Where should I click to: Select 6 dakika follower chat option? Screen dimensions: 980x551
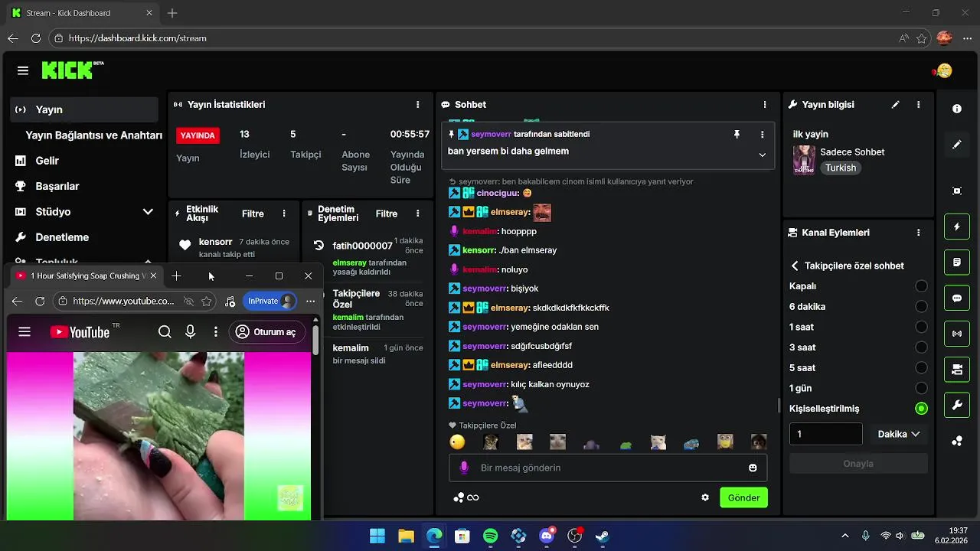click(x=921, y=307)
